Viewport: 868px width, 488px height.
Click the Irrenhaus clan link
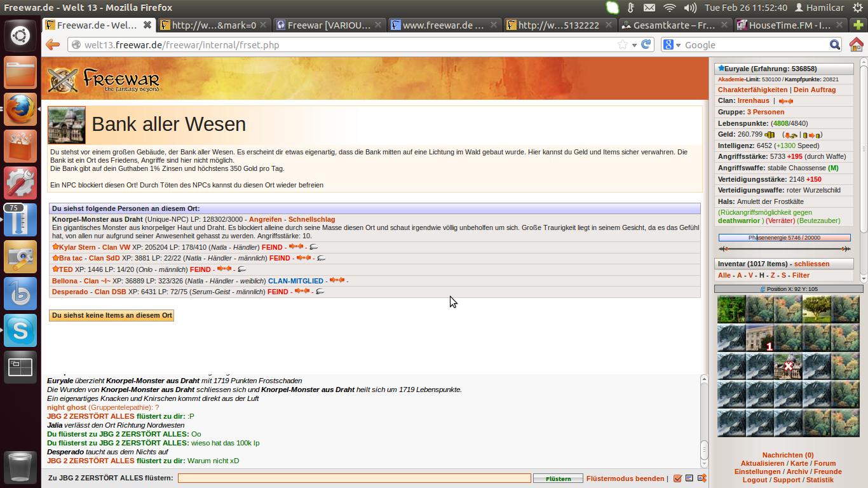(x=753, y=100)
